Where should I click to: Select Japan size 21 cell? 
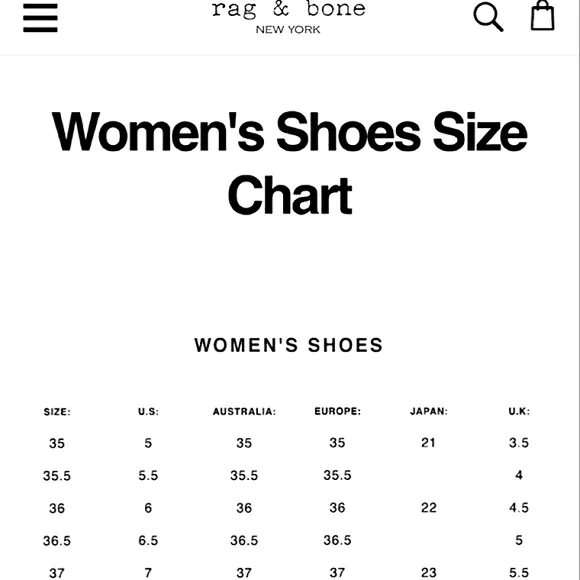[428, 442]
